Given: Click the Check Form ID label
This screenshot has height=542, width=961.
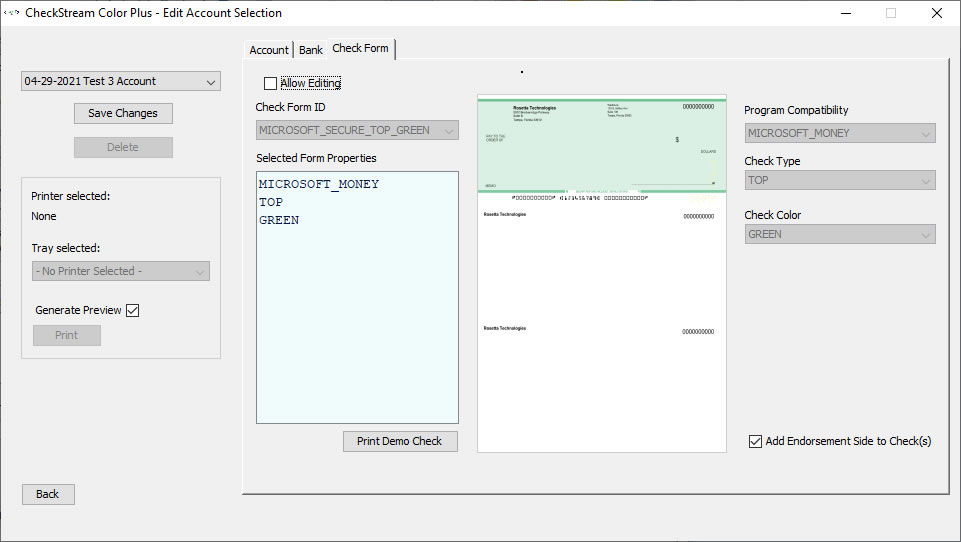Looking at the screenshot, I should click(291, 107).
